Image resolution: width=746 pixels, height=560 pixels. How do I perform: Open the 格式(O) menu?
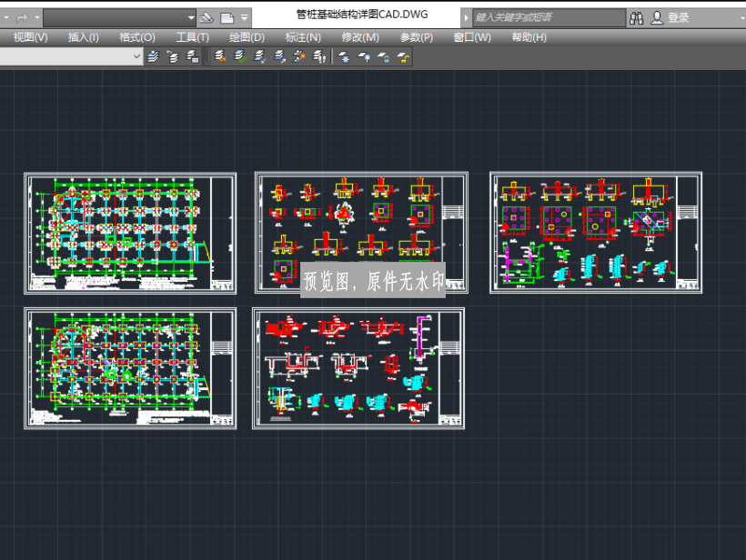click(x=137, y=37)
